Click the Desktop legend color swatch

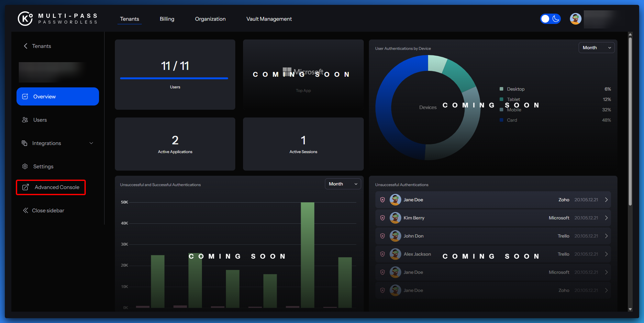(501, 89)
